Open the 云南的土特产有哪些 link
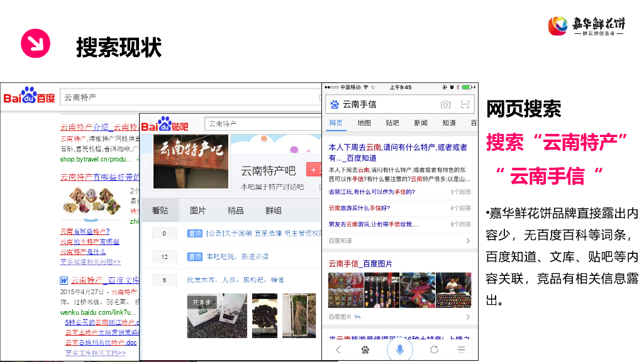Image resolution: width=644 pixels, height=362 pixels. [89, 242]
